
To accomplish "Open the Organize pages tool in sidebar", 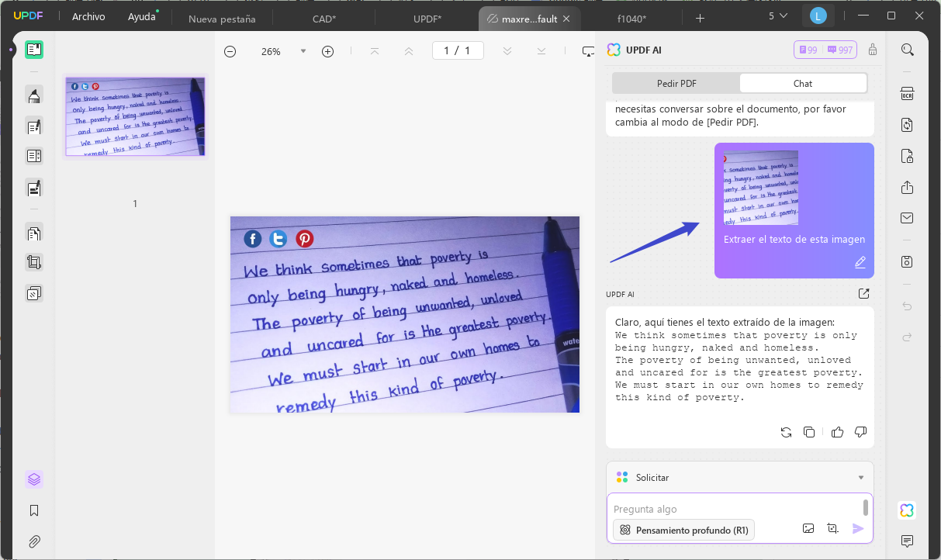I will coord(33,156).
